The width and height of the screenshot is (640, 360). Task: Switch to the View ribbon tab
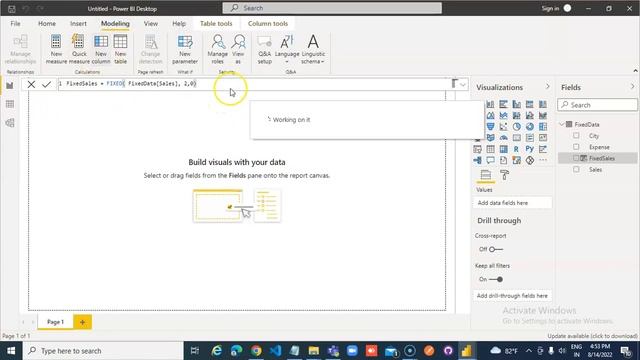(x=151, y=24)
